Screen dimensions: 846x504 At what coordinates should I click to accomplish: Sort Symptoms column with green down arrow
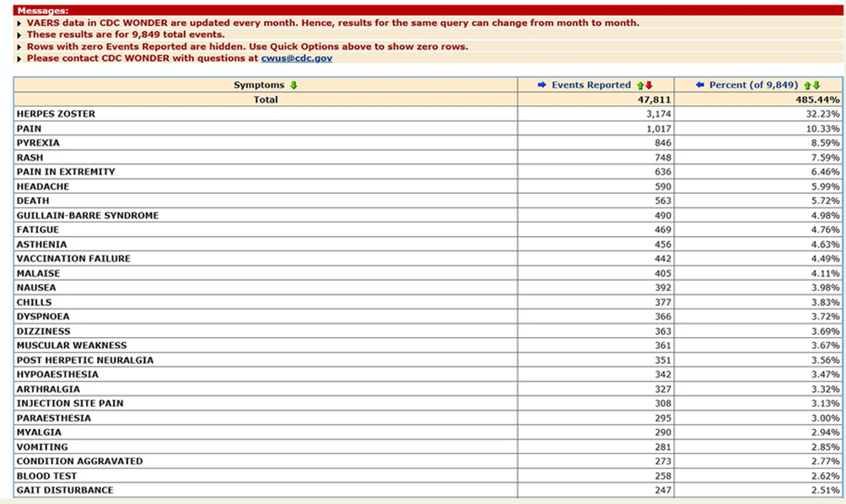[294, 85]
